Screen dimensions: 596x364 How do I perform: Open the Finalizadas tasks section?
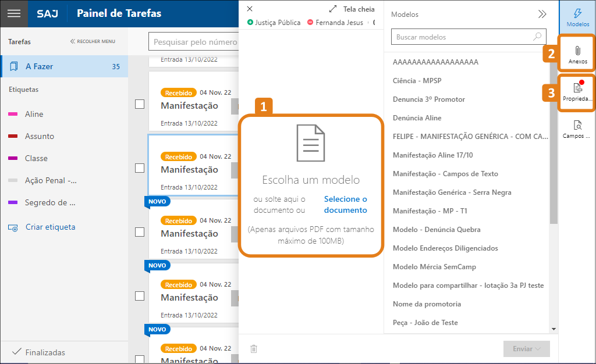45,352
